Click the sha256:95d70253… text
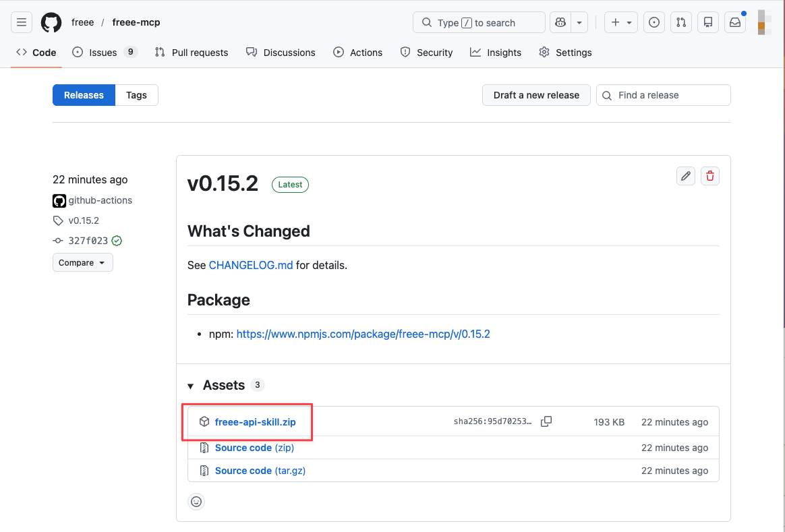Screen dimensions: 785x532 click(x=492, y=421)
